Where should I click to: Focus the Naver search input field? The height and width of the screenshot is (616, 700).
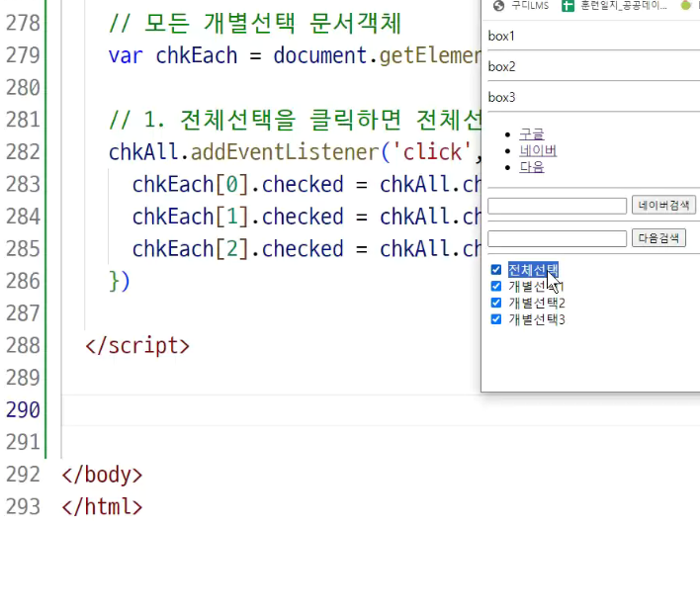pyautogui.click(x=558, y=206)
